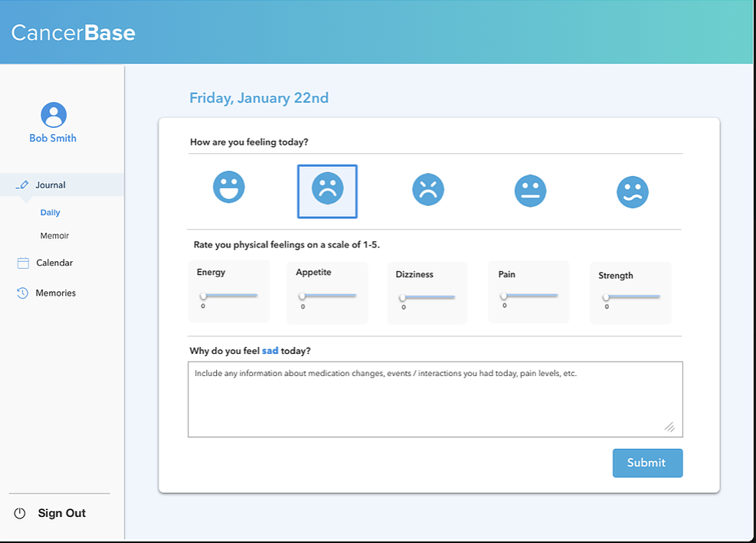Click the Bob Smith name link
The height and width of the screenshot is (543, 756).
(53, 139)
